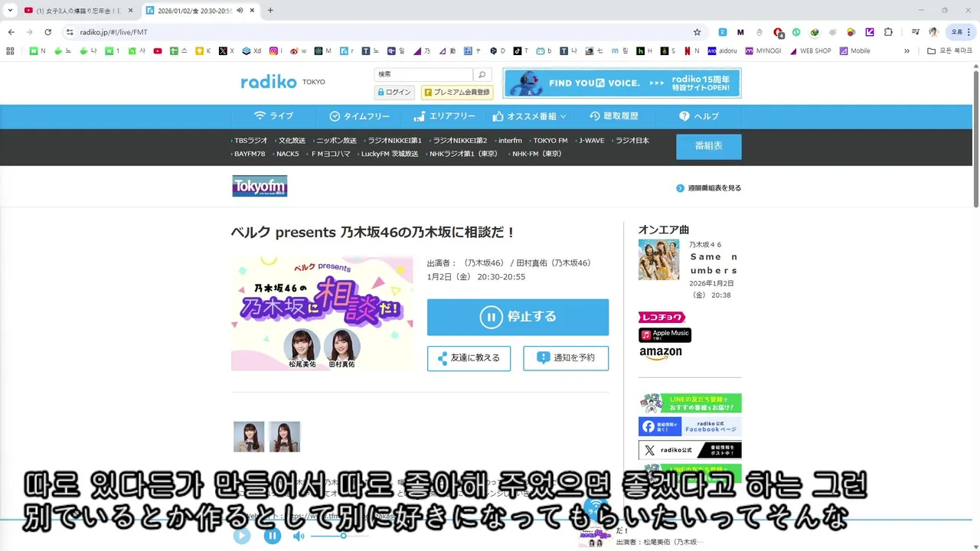
Task: Click in the 検索 search field
Action: point(423,74)
